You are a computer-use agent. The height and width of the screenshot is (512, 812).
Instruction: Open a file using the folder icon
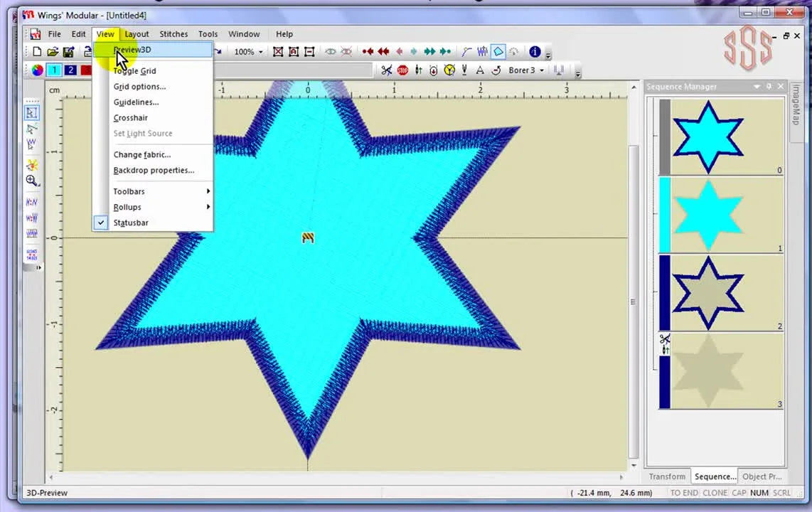pyautogui.click(x=53, y=52)
